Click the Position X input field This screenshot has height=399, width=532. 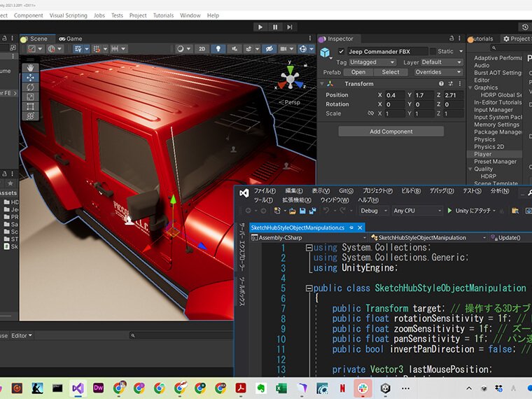(395, 95)
